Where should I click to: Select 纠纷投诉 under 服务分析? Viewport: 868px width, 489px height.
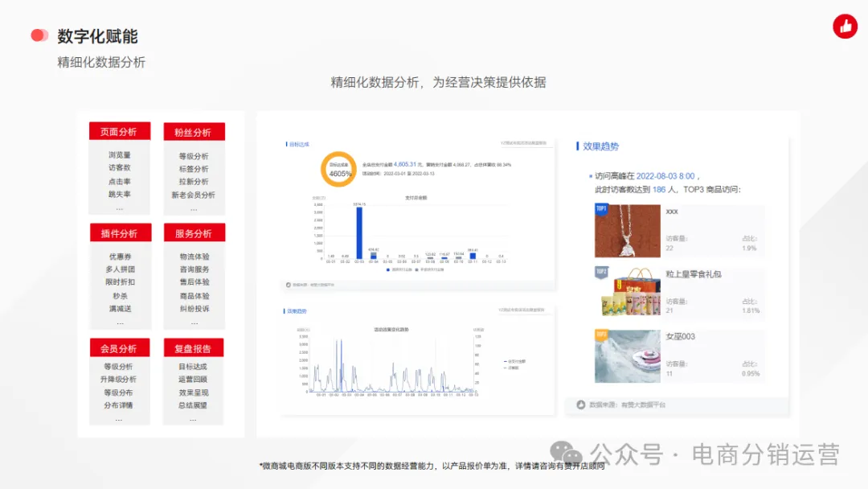coord(194,309)
